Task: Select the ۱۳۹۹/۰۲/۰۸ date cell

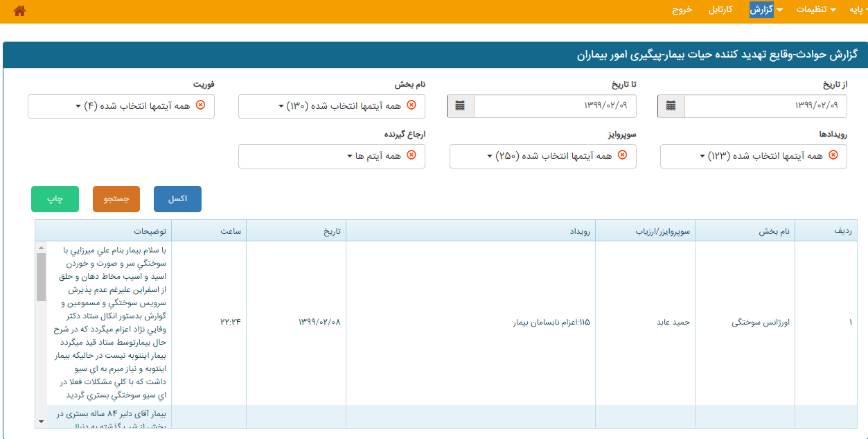Action: [296, 322]
